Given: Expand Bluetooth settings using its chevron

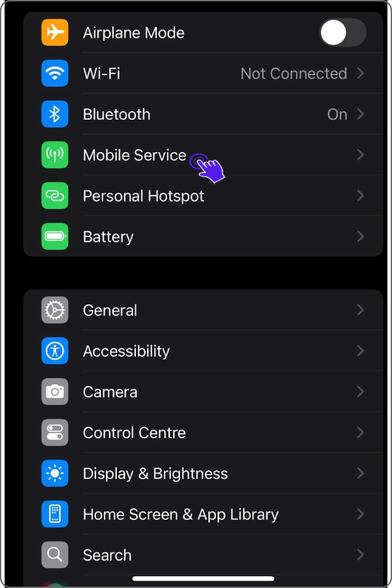Looking at the screenshot, I should (x=360, y=114).
